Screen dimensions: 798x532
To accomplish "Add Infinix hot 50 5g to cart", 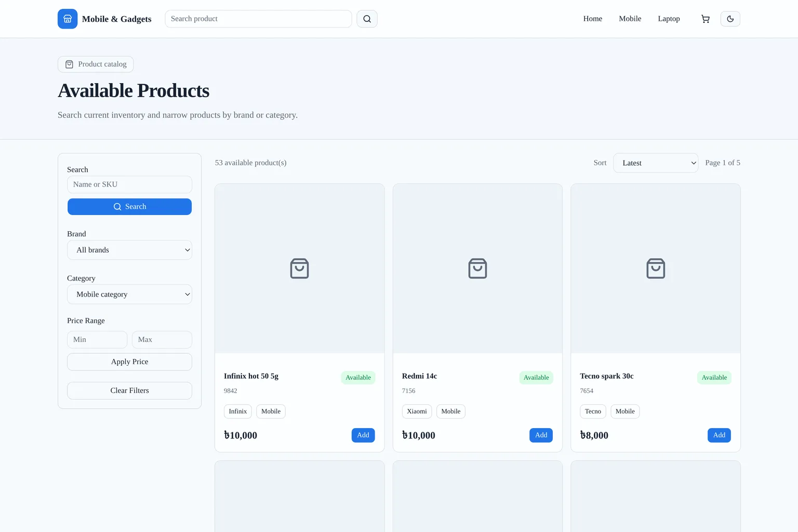I will tap(363, 435).
